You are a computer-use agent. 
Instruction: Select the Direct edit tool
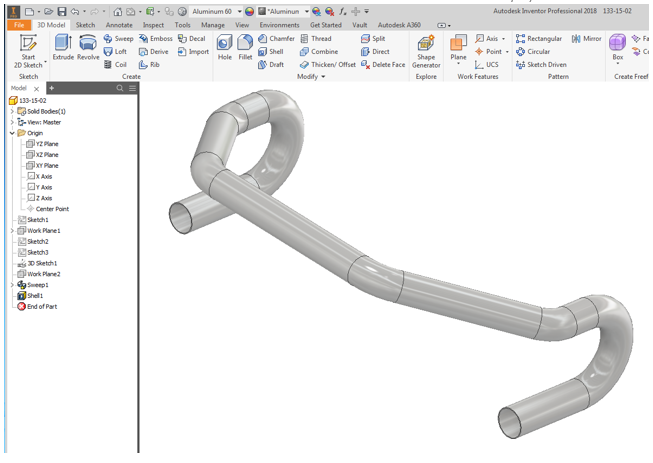pyautogui.click(x=375, y=52)
